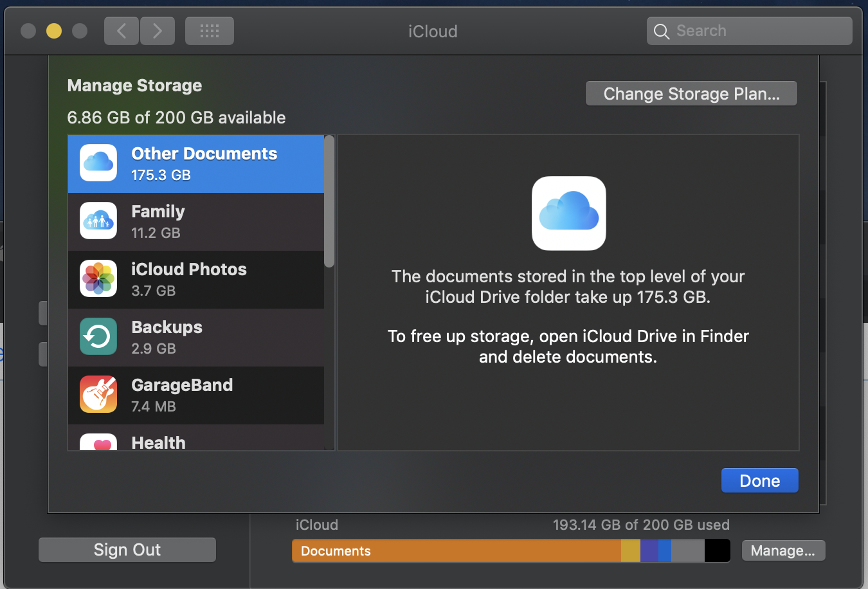Click the black segment of the storage bar
This screenshot has height=589, width=868.
coord(718,551)
